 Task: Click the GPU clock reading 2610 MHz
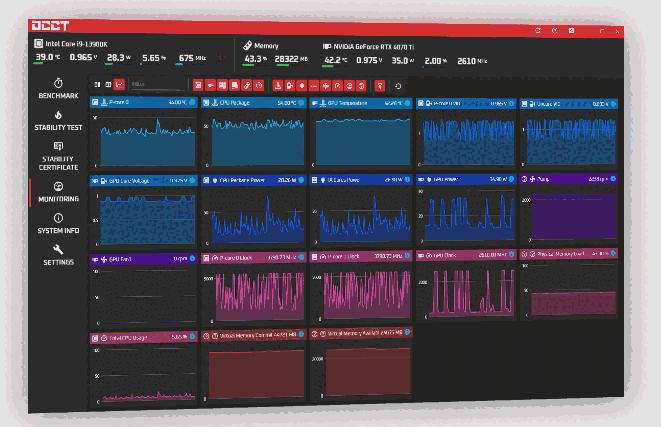tap(472, 61)
